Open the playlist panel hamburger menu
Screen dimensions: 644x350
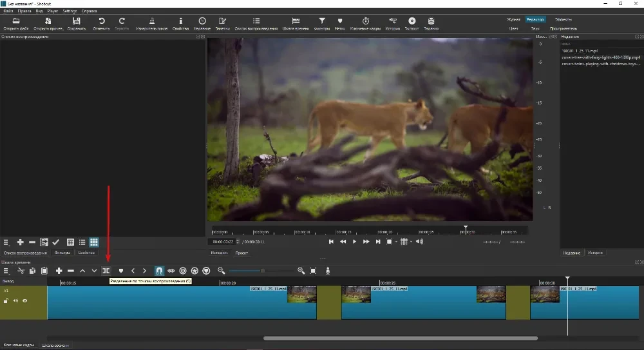click(6, 242)
